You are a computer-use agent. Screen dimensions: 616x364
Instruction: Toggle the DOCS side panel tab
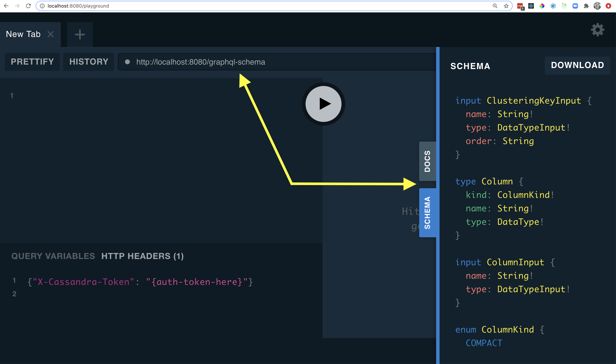tap(427, 161)
